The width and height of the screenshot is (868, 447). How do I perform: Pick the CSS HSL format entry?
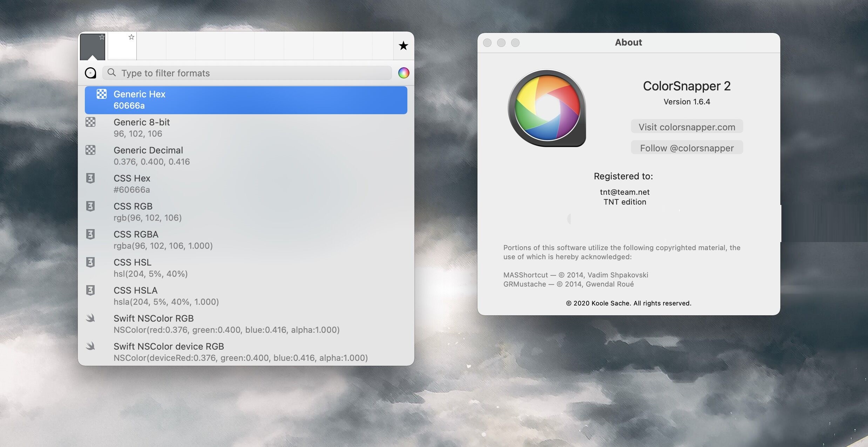tap(245, 268)
